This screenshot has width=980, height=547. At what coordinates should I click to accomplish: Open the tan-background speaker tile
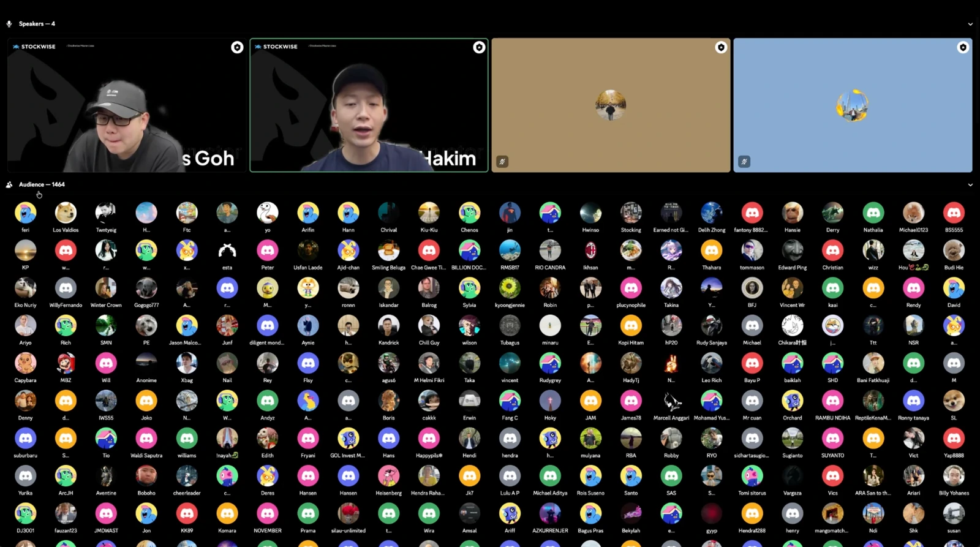click(611, 105)
